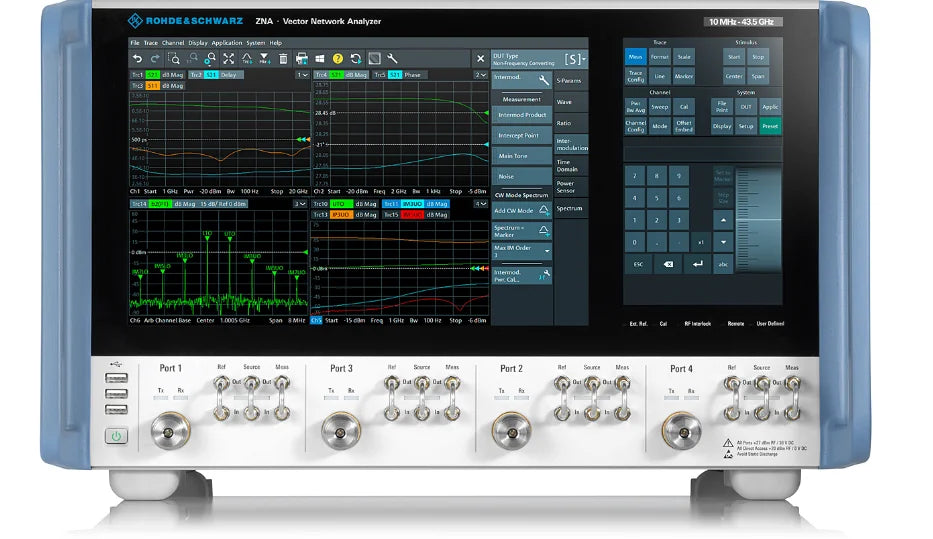Select the Trc4 S21 dB Mag label
This screenshot has height=539, width=933.
click(341, 75)
